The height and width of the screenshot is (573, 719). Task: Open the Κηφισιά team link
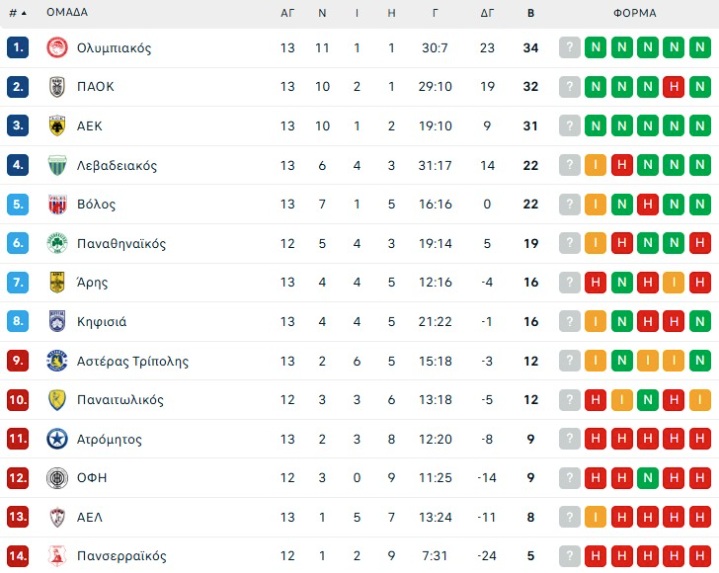click(101, 322)
